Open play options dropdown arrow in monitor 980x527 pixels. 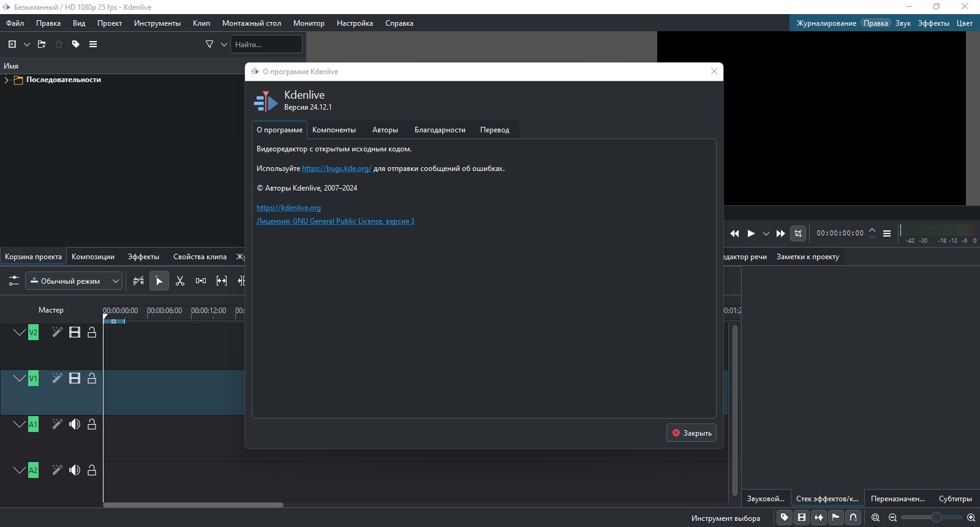coord(766,233)
